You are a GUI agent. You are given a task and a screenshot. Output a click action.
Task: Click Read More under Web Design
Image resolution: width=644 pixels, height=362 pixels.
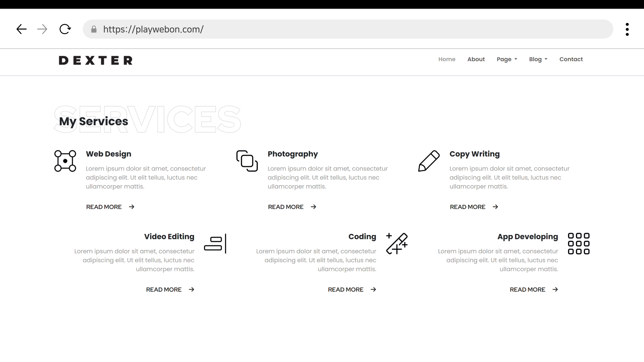pos(110,207)
